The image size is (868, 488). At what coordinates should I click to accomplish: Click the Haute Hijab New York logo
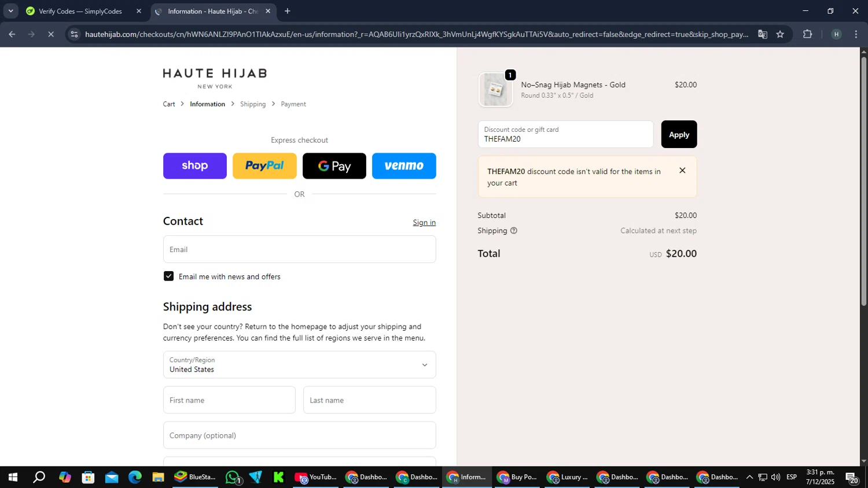pos(215,78)
